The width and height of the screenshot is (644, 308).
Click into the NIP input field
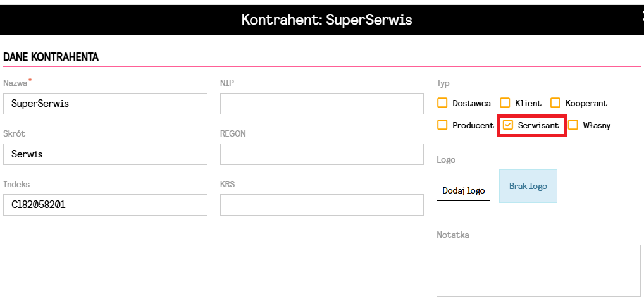pyautogui.click(x=321, y=104)
